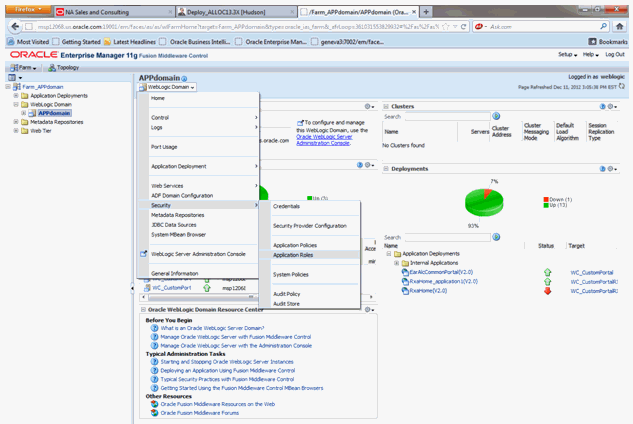Expand Web Tier tree node
The width and height of the screenshot is (633, 424).
click(x=16, y=130)
